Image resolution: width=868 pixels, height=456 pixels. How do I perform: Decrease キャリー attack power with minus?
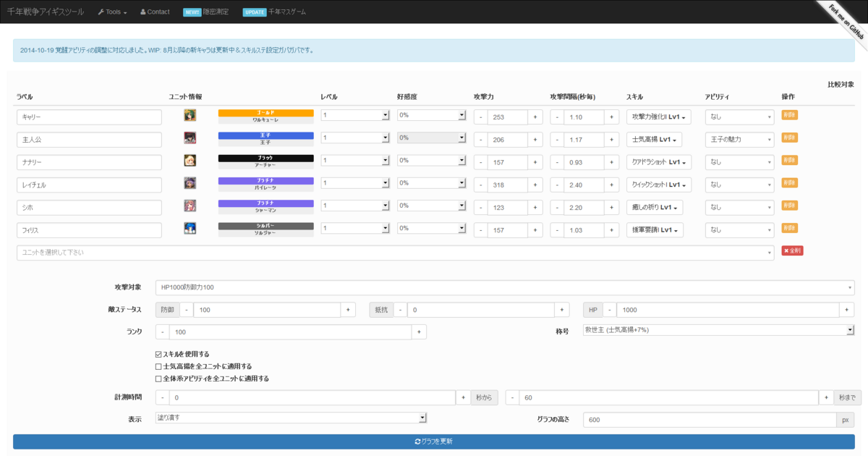[481, 117]
